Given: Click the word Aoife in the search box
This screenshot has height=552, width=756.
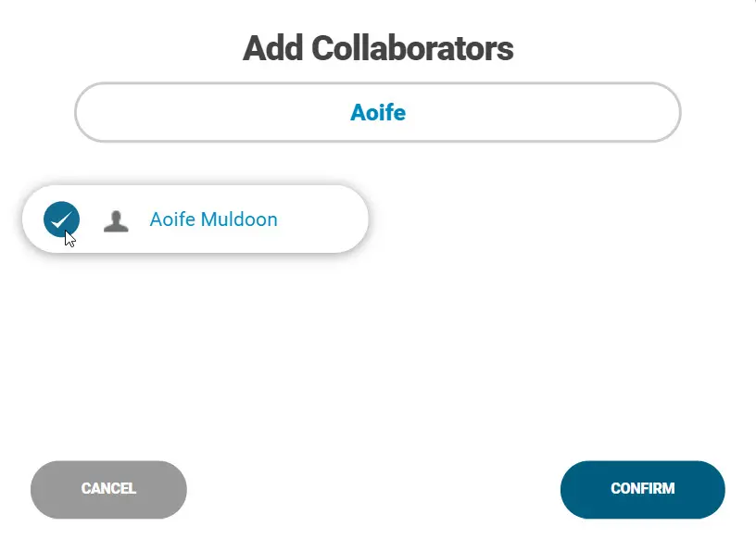Looking at the screenshot, I should click(x=378, y=113).
